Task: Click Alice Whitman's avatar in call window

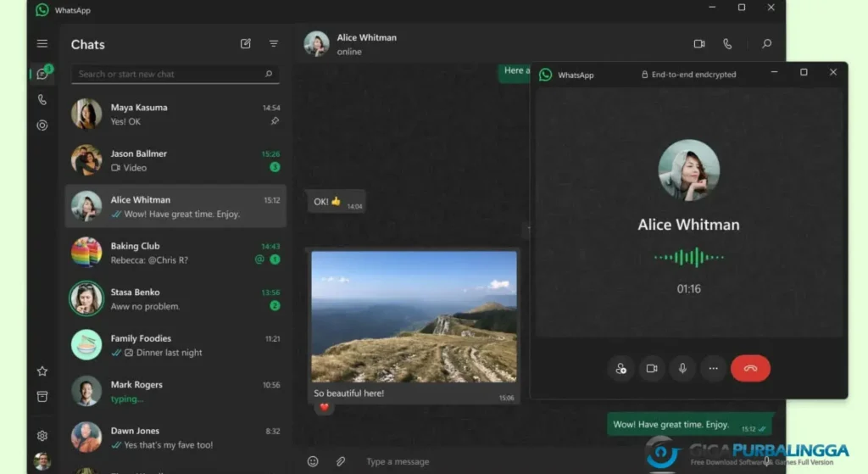Action: [x=688, y=170]
